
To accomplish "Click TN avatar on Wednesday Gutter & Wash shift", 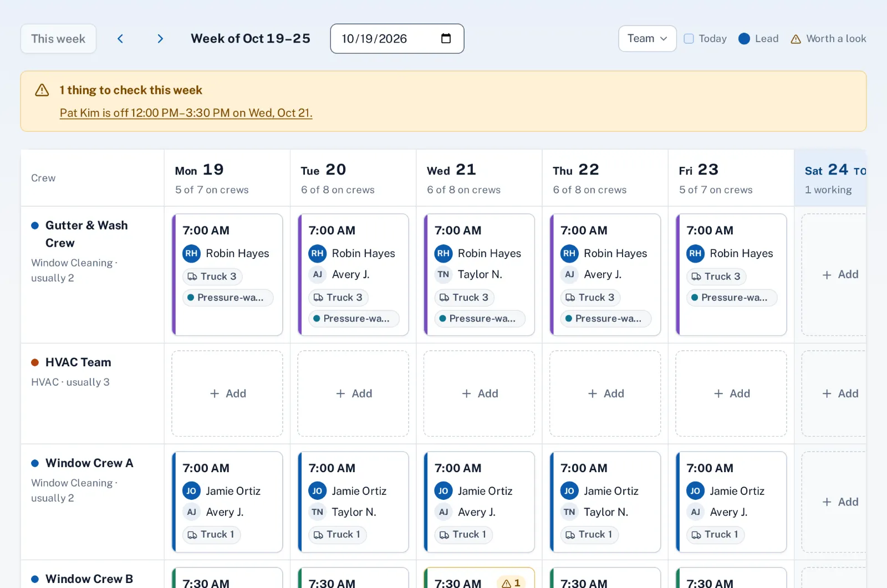I will (443, 274).
